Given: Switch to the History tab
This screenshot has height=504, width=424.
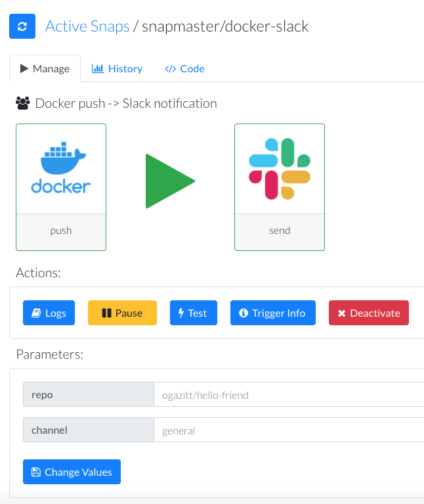Looking at the screenshot, I should coord(117,68).
